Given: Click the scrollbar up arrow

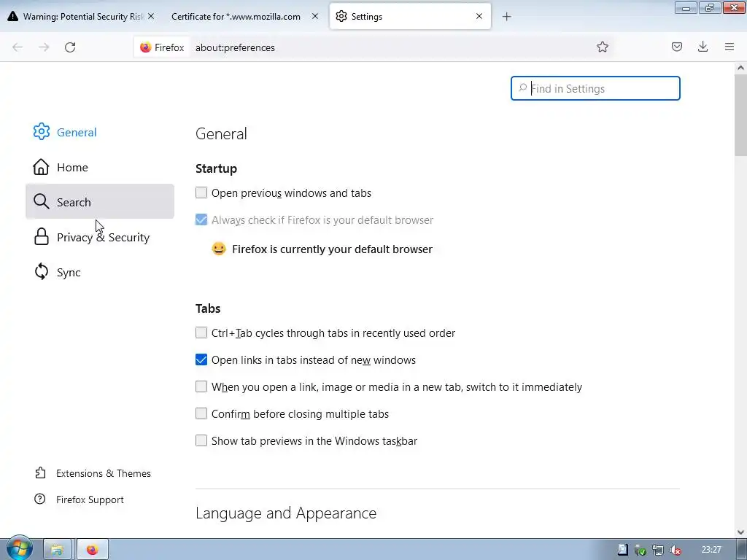Looking at the screenshot, I should (x=740, y=68).
